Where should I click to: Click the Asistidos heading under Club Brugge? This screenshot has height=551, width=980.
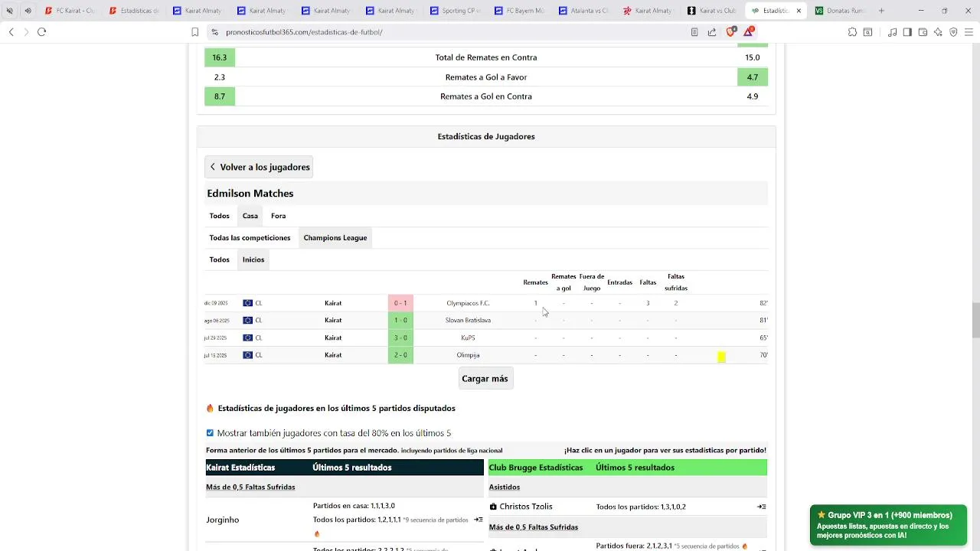pos(505,487)
